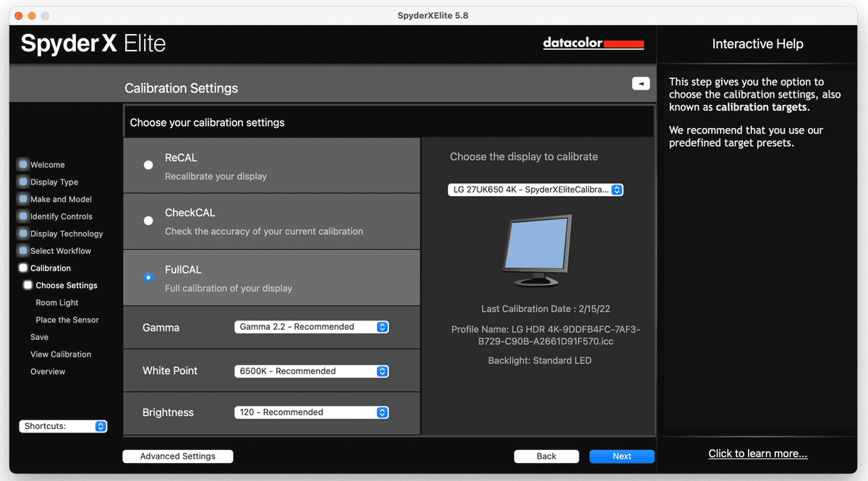Open the White Point selection dropdown
The height and width of the screenshot is (481, 868).
(311, 371)
